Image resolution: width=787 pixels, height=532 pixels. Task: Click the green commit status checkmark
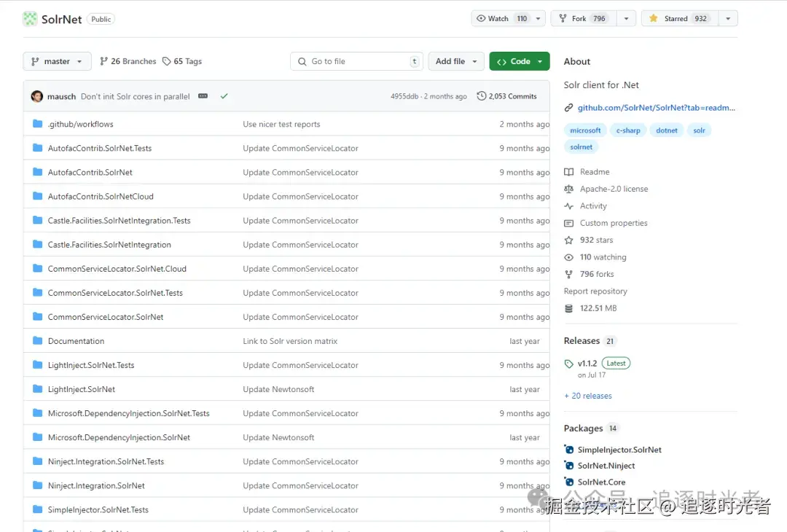(x=224, y=96)
